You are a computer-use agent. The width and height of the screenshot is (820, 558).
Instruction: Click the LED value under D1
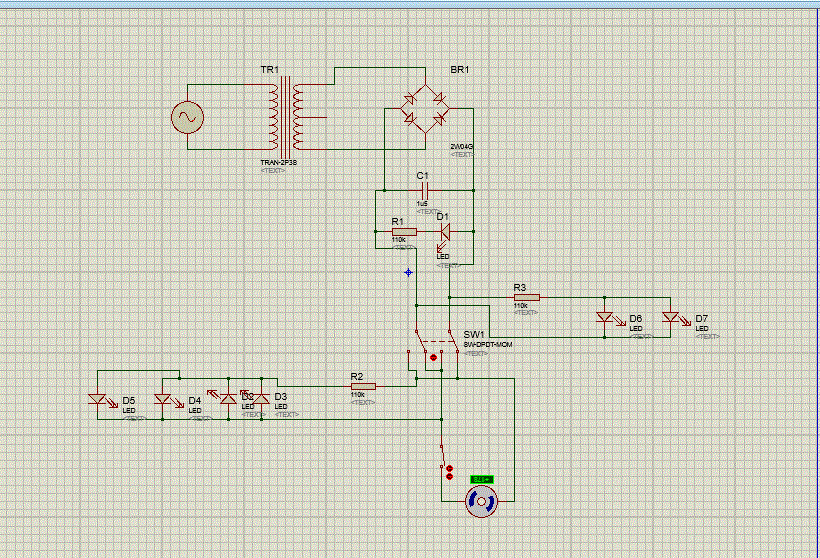pos(443,256)
